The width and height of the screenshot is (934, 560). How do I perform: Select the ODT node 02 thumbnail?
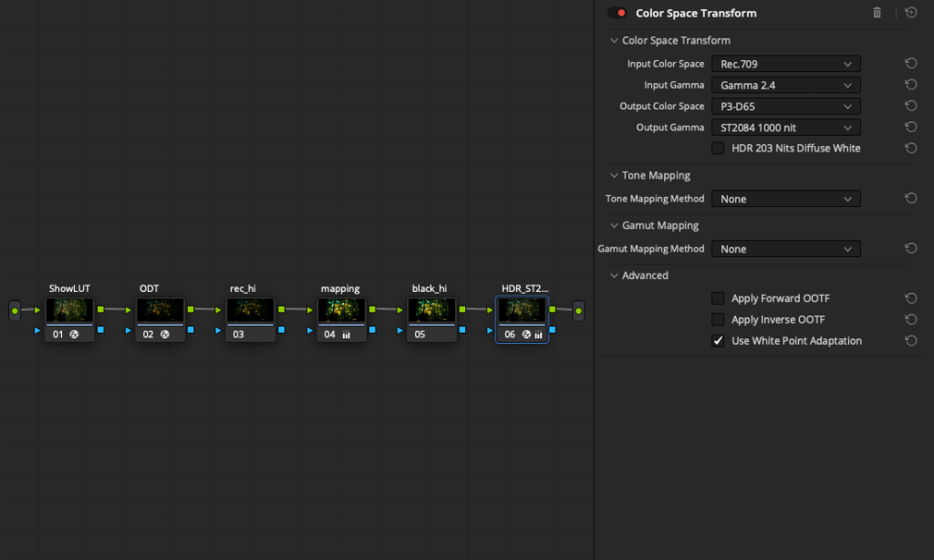click(160, 310)
